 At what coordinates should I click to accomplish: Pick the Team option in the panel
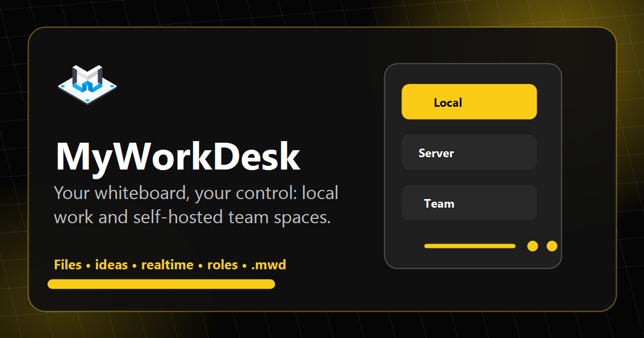tap(469, 203)
